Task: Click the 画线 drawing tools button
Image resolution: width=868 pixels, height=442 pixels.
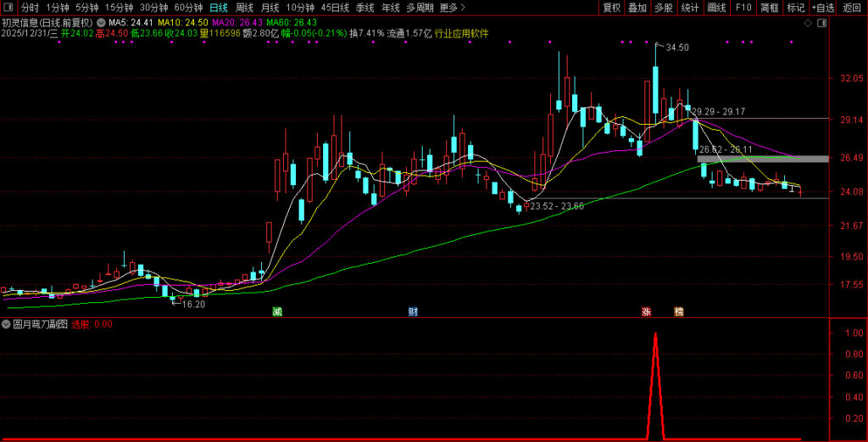Action: pyautogui.click(x=716, y=8)
